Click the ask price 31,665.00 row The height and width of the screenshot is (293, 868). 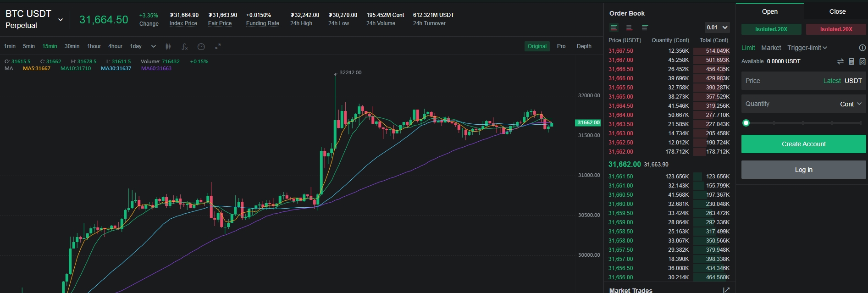click(x=669, y=97)
